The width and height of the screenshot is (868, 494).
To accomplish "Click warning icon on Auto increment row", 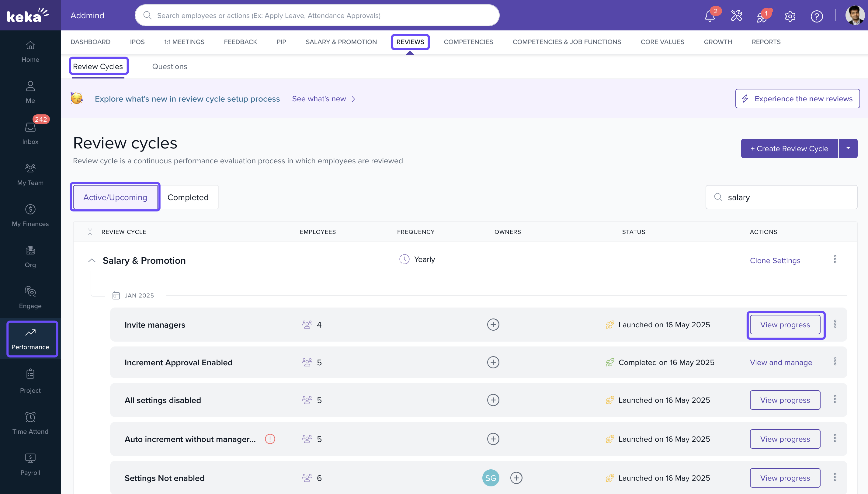I will point(270,439).
